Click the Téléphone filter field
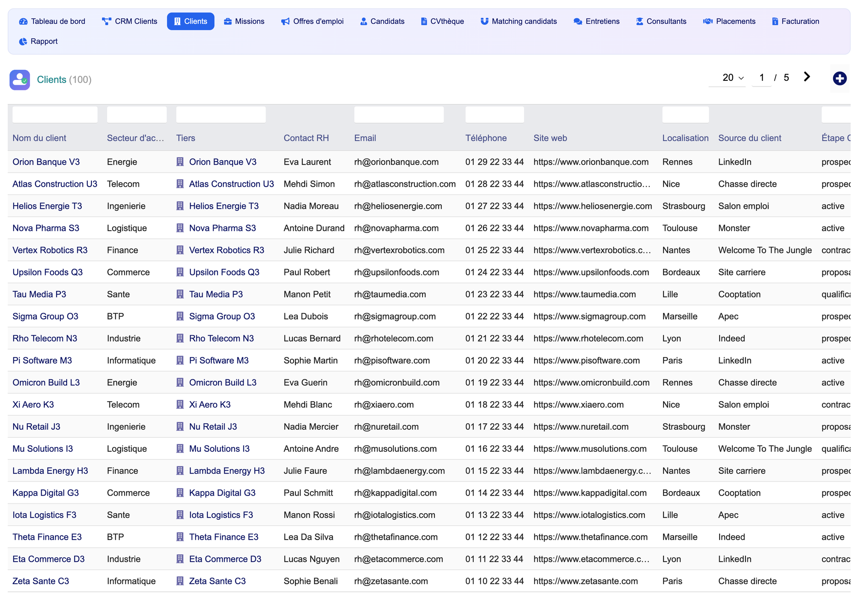 pyautogui.click(x=495, y=115)
